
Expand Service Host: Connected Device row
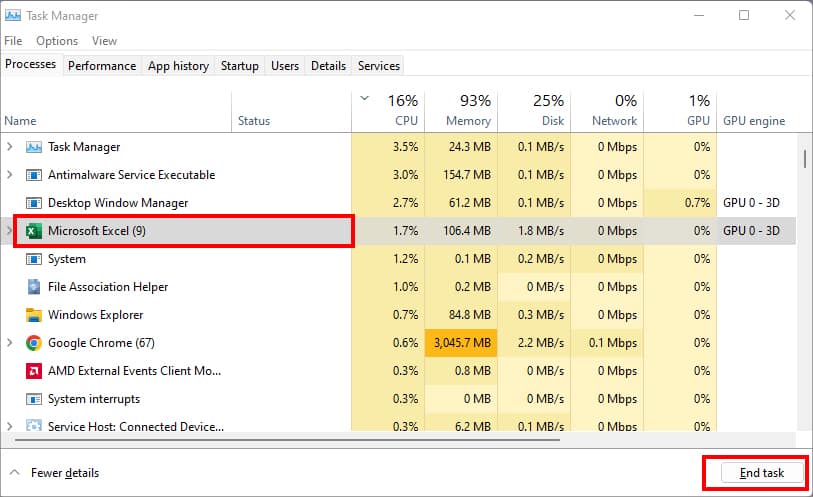(x=9, y=426)
